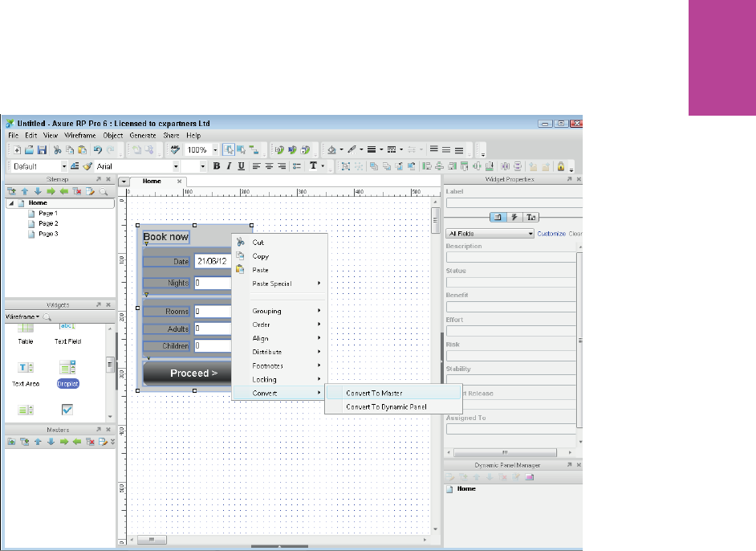The width and height of the screenshot is (756, 551).
Task: Click the Align left edges icon
Action: [427, 166]
